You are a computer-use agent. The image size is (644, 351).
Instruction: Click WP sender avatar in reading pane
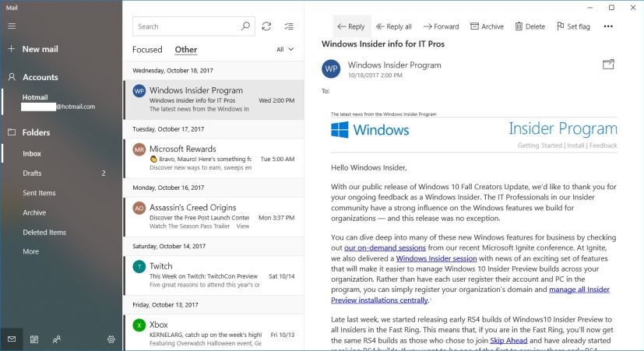click(x=331, y=69)
